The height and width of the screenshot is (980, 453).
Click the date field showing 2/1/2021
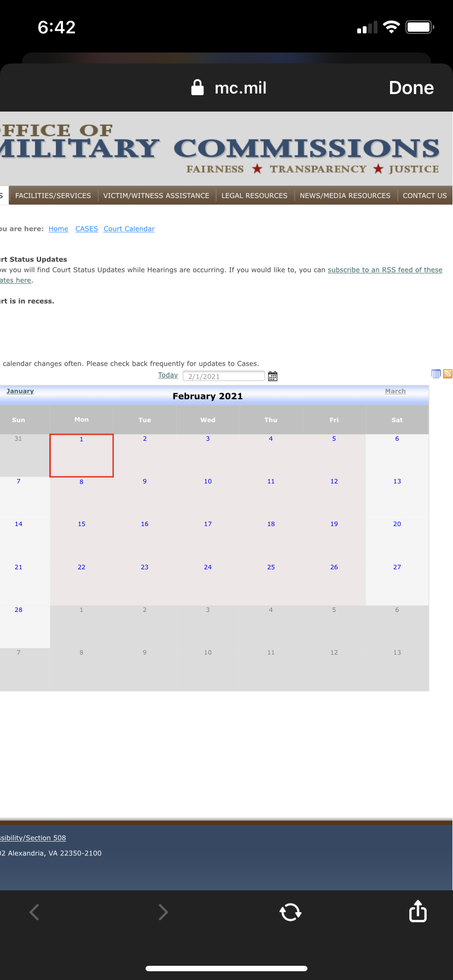click(x=224, y=376)
